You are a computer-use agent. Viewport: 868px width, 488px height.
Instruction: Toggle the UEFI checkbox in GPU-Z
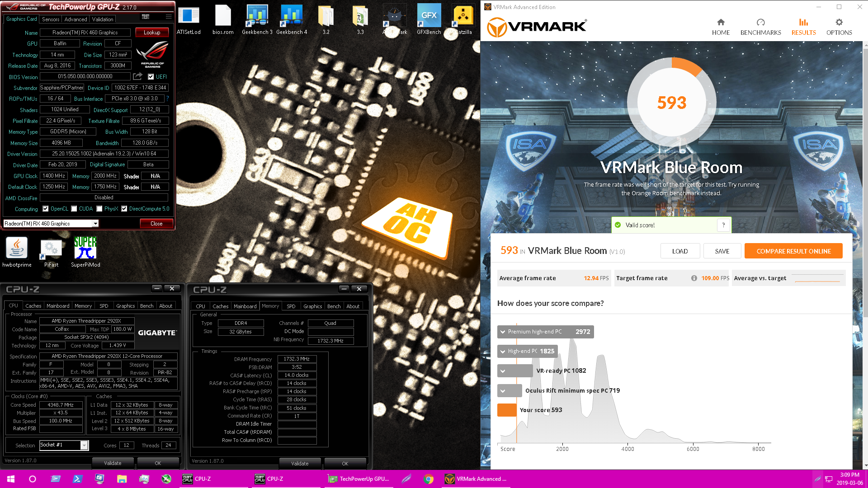[151, 77]
